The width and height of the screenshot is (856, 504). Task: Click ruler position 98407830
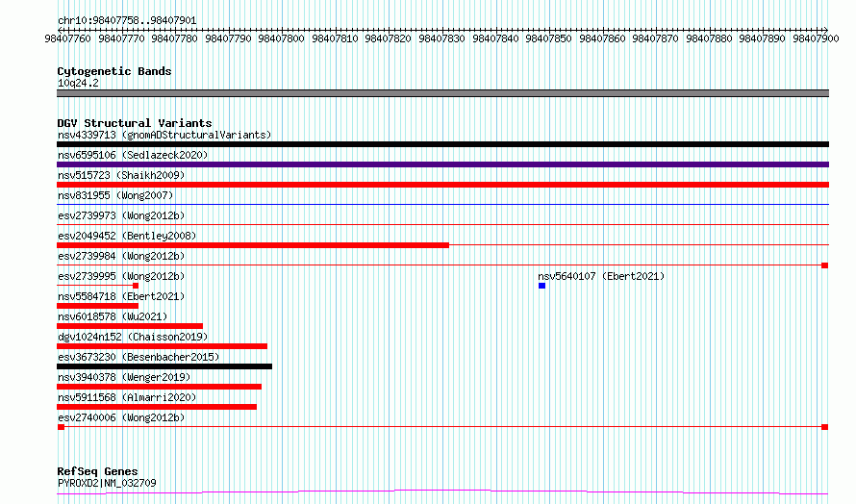pos(441,38)
